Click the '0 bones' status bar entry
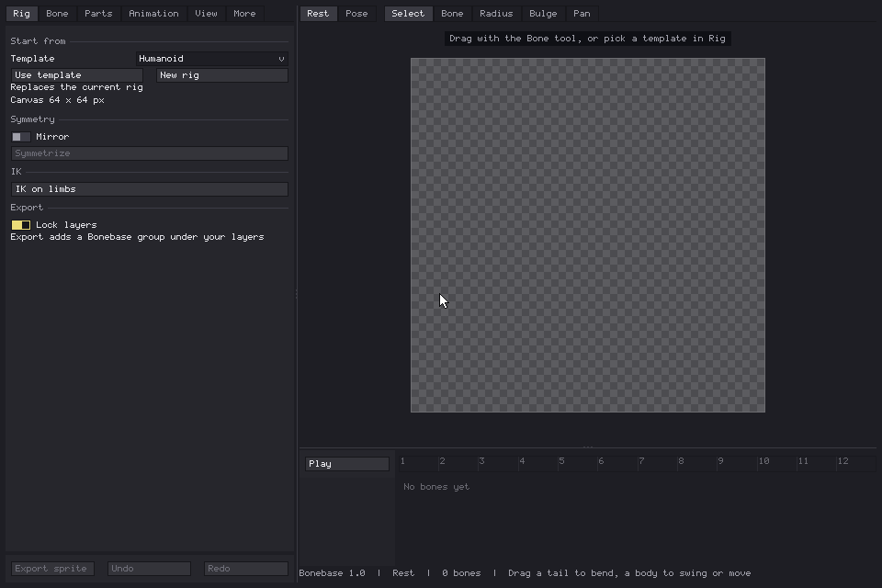882x588 pixels. [x=461, y=573]
